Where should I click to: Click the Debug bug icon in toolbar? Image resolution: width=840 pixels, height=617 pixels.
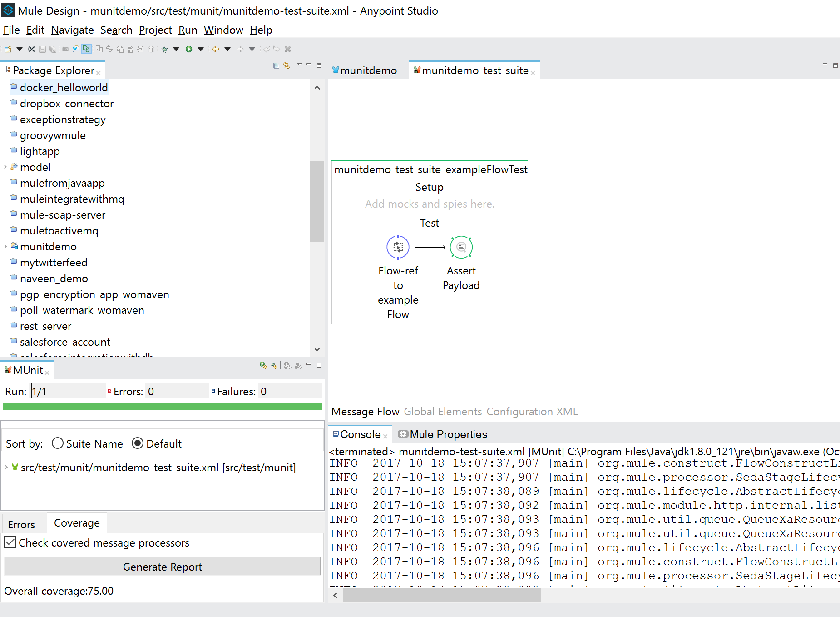(x=164, y=49)
